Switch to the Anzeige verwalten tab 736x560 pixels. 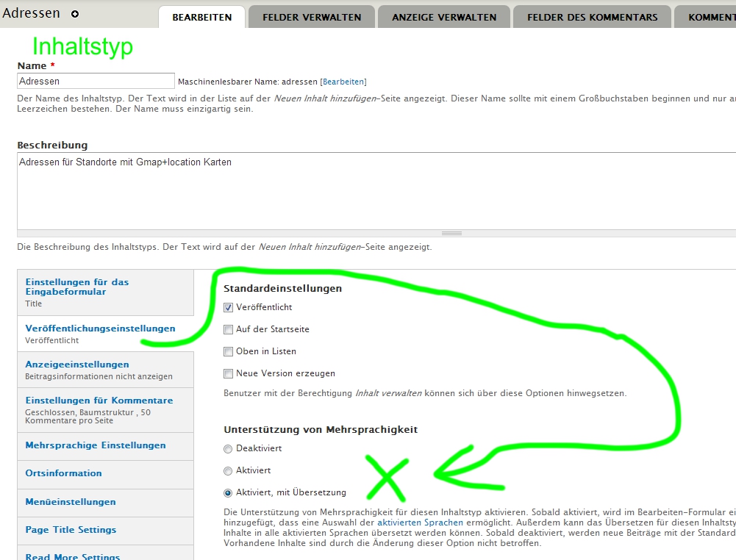(x=444, y=17)
